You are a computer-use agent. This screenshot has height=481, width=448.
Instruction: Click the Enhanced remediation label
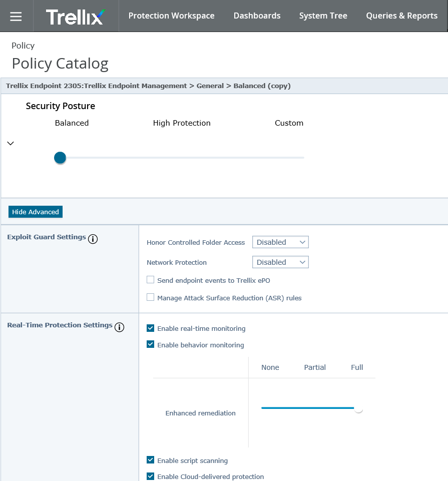pyautogui.click(x=200, y=413)
